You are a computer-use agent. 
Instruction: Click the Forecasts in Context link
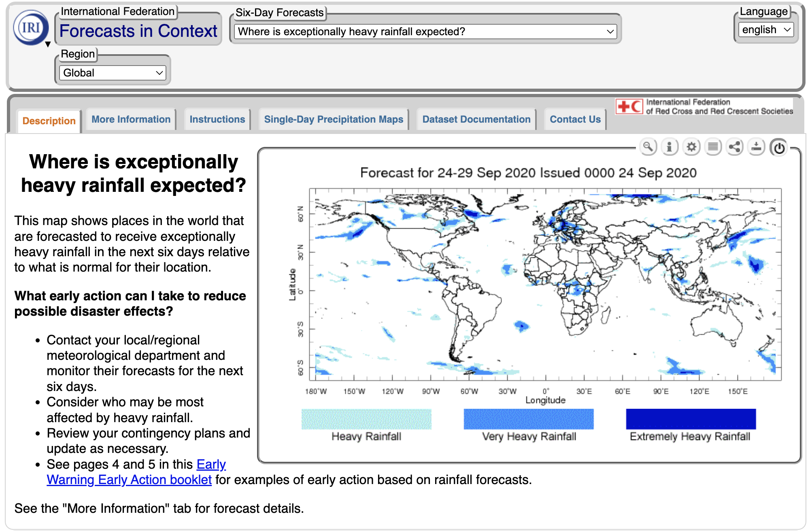pyautogui.click(x=138, y=31)
